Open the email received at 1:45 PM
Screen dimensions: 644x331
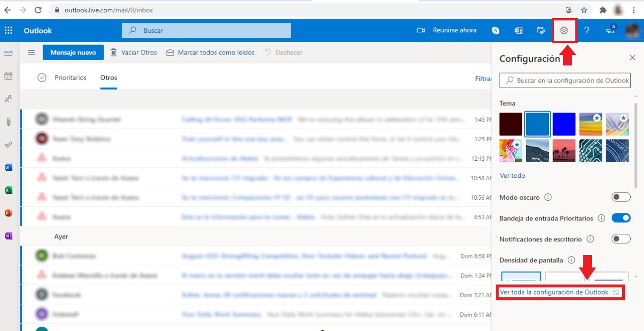(256, 120)
